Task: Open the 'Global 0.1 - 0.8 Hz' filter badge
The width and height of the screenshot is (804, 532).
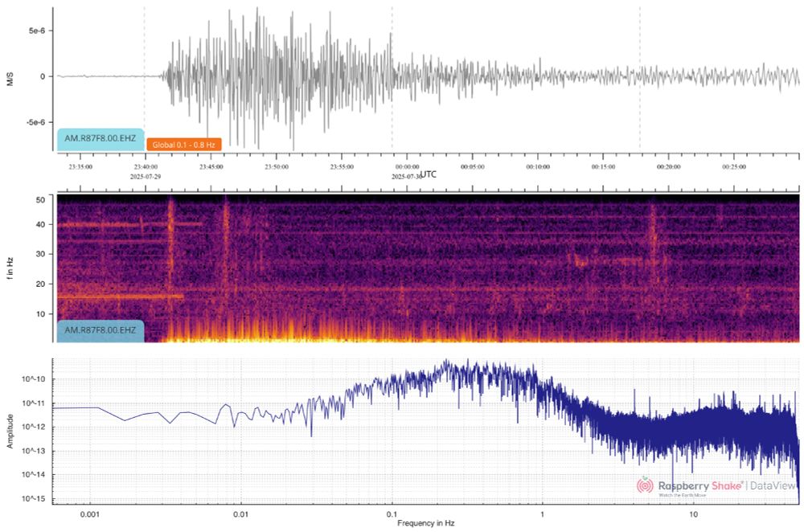Action: (x=183, y=145)
